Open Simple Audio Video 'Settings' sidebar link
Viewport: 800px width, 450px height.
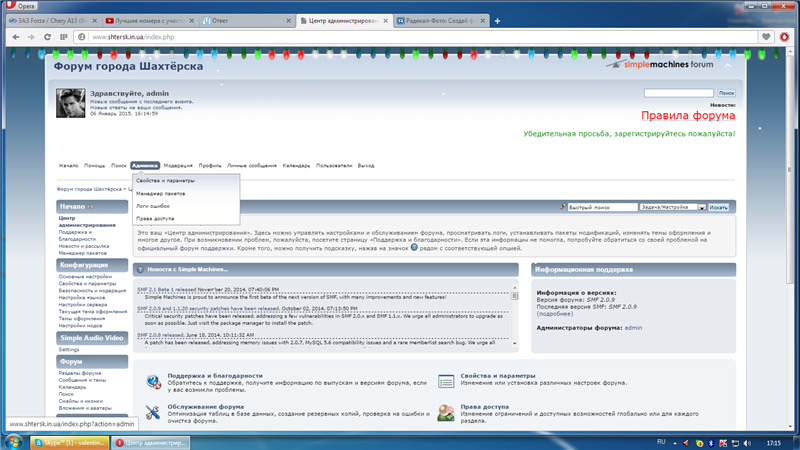pos(69,349)
